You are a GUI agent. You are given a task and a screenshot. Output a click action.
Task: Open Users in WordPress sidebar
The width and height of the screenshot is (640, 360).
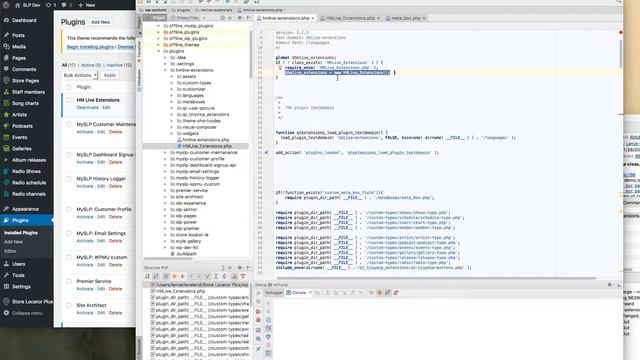pyautogui.click(x=18, y=264)
